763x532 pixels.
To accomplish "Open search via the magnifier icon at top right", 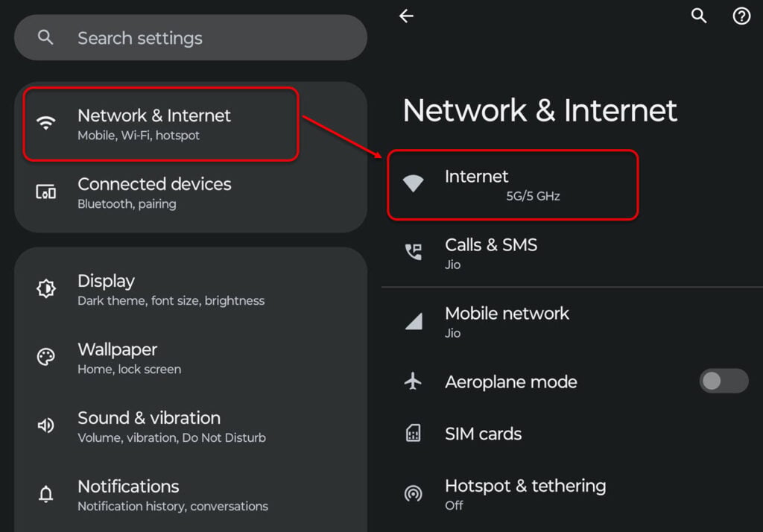I will [x=698, y=16].
